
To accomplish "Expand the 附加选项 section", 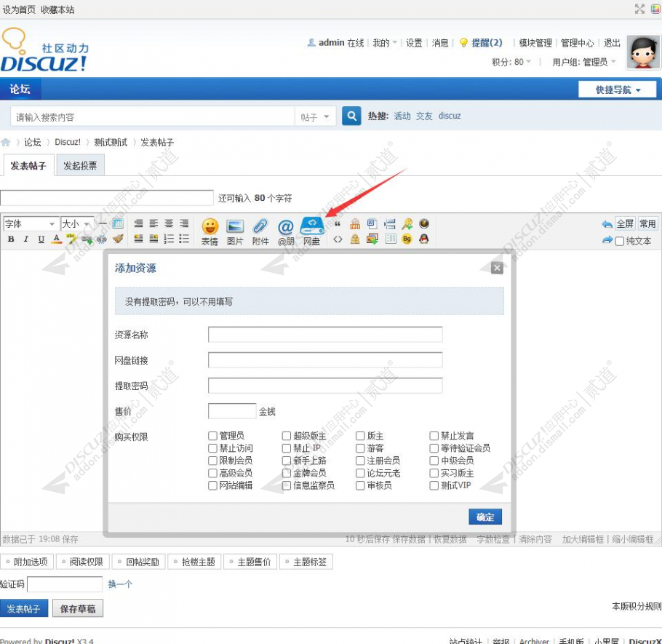I will [27, 562].
